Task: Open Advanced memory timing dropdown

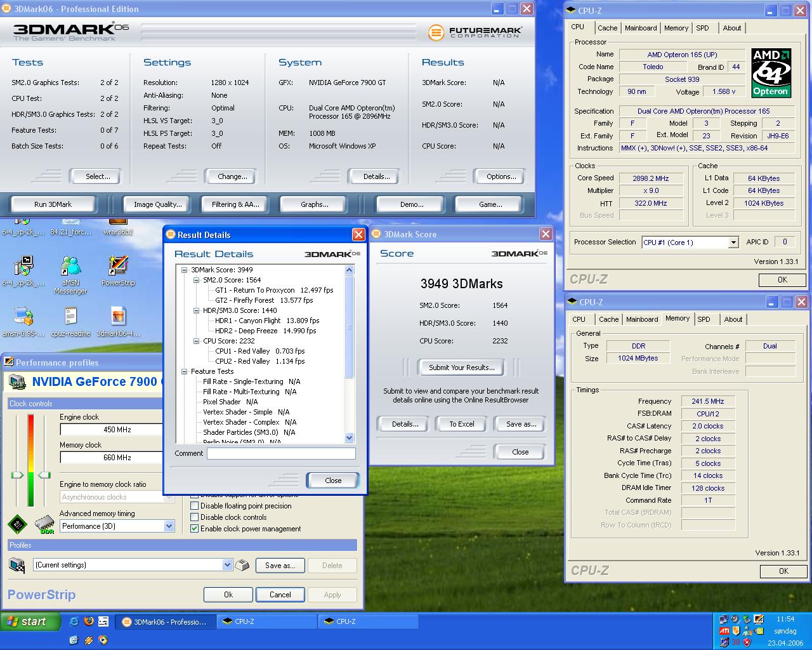Action: pyautogui.click(x=169, y=526)
